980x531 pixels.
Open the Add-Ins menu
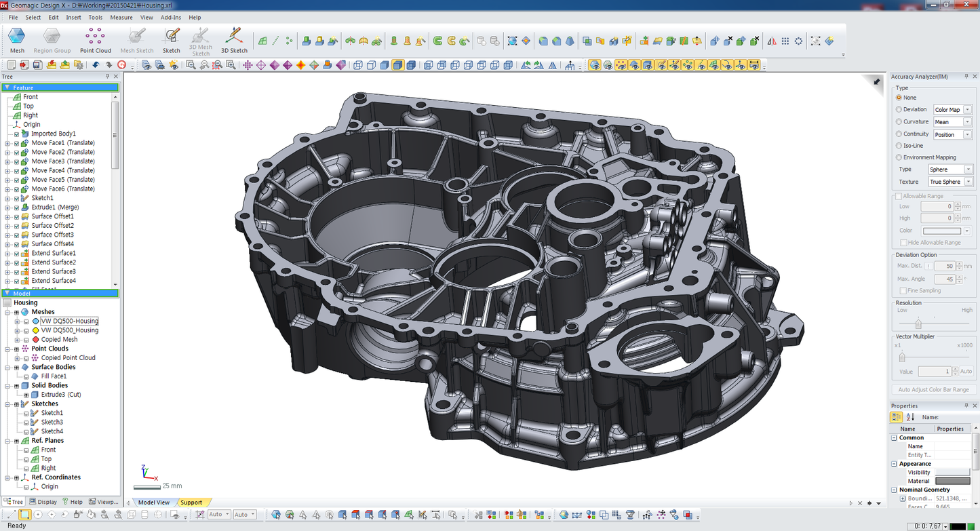click(x=170, y=18)
